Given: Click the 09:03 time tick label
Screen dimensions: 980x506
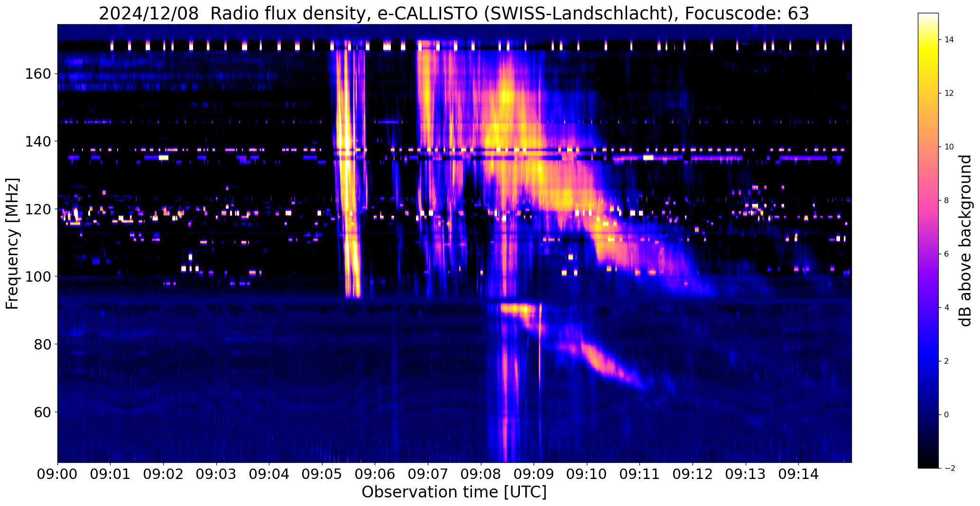Looking at the screenshot, I should point(216,474).
